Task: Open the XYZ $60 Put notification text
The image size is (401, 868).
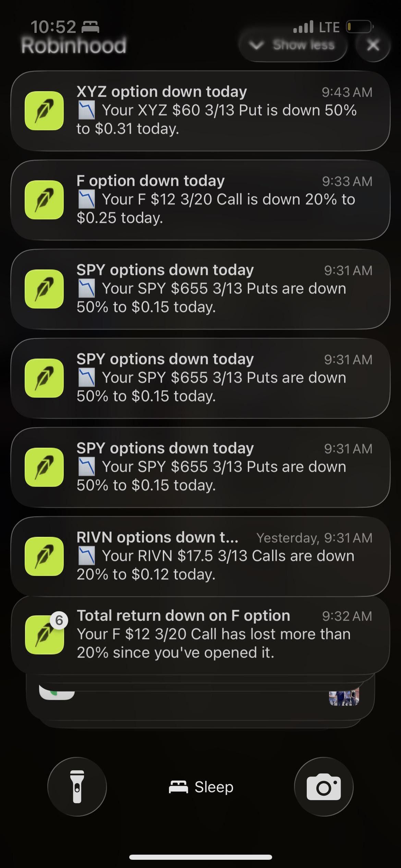Action: click(216, 119)
